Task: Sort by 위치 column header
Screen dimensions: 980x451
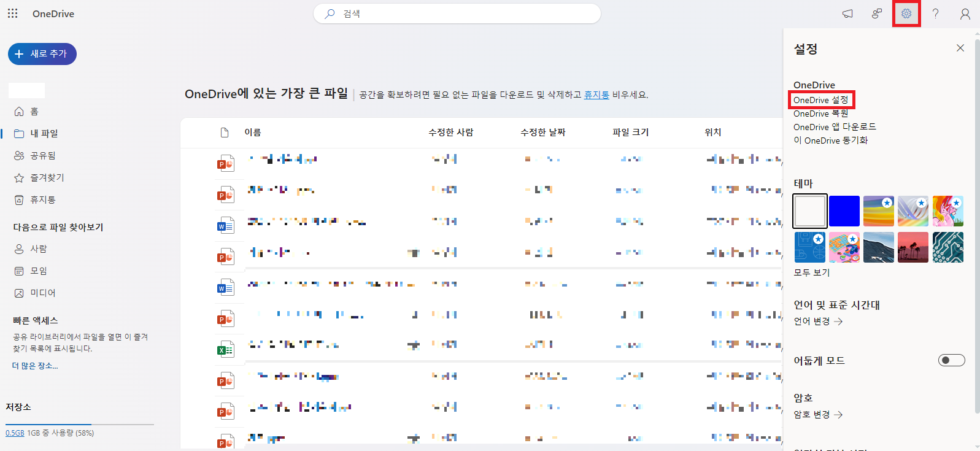Action: coord(713,133)
